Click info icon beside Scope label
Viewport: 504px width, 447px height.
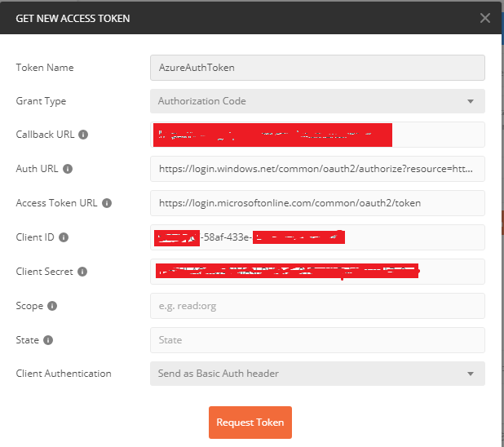coord(52,306)
